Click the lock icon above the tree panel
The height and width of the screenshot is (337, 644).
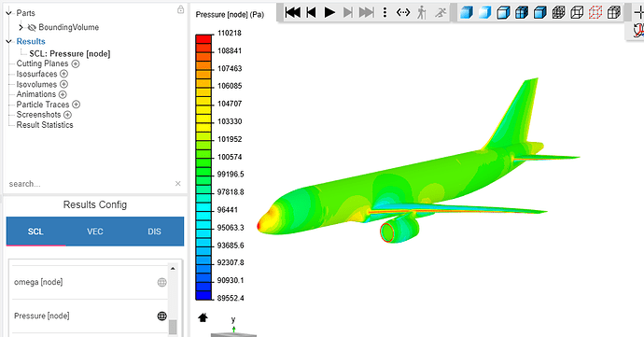(181, 9)
